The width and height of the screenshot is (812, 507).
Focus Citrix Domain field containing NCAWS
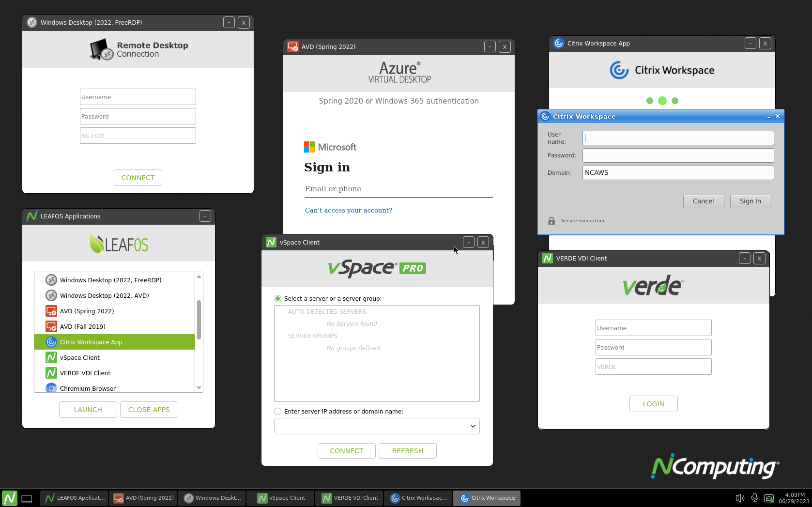pos(678,173)
